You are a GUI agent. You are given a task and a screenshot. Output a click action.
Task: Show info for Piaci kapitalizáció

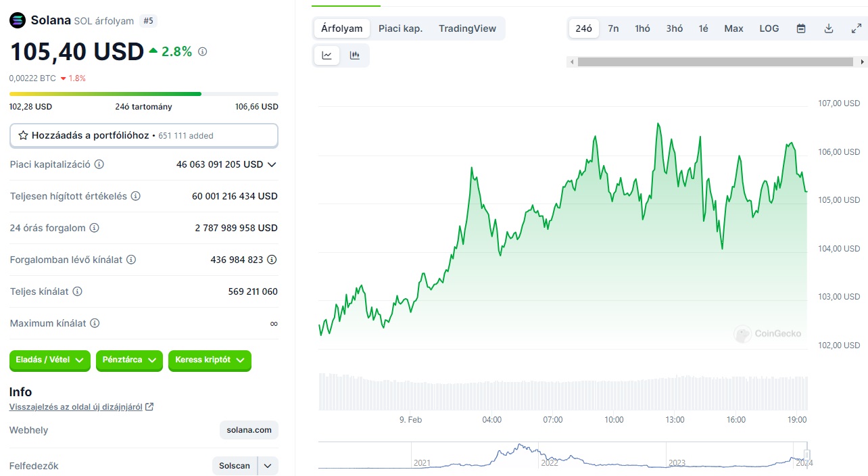point(99,164)
